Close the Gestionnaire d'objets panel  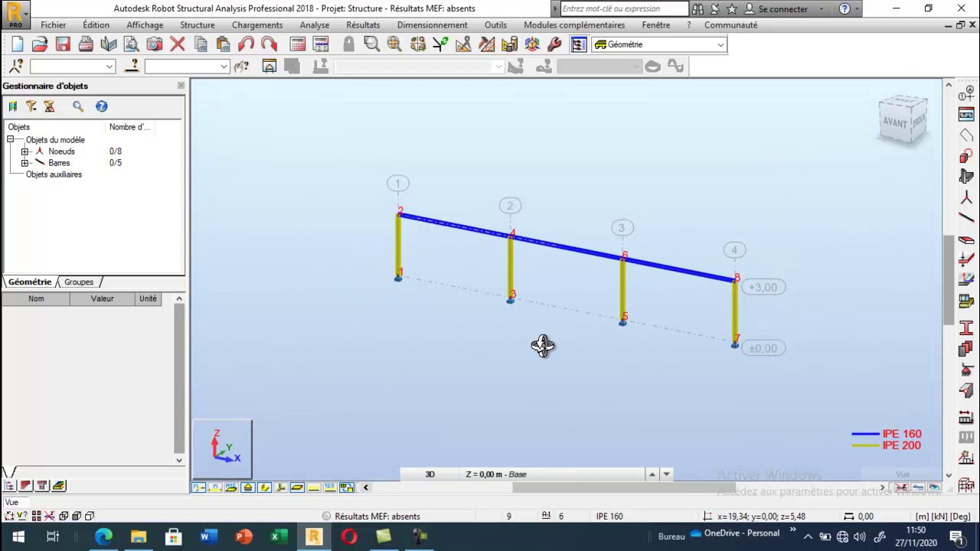click(181, 86)
